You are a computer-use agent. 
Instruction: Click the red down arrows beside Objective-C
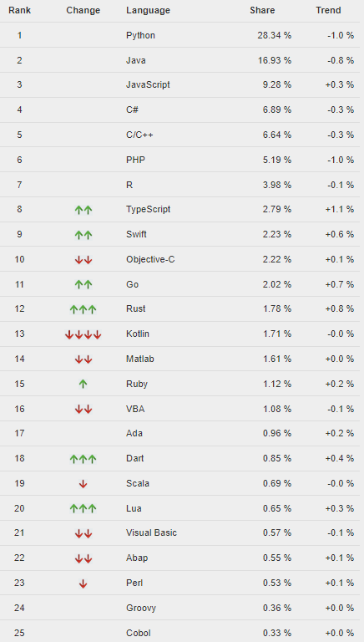(x=83, y=260)
